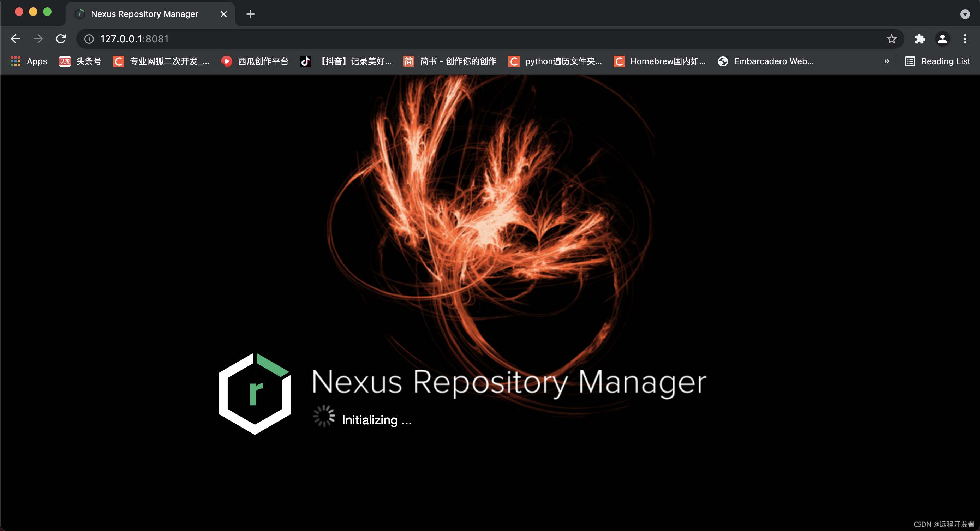Click the browser forward arrow
Screen dimensions: 980x531
pos(38,39)
